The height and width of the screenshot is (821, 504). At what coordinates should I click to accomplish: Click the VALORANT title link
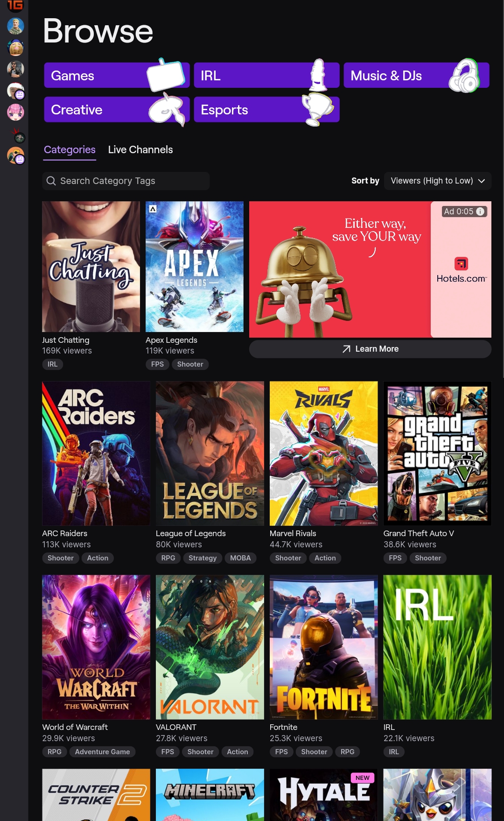point(176,727)
